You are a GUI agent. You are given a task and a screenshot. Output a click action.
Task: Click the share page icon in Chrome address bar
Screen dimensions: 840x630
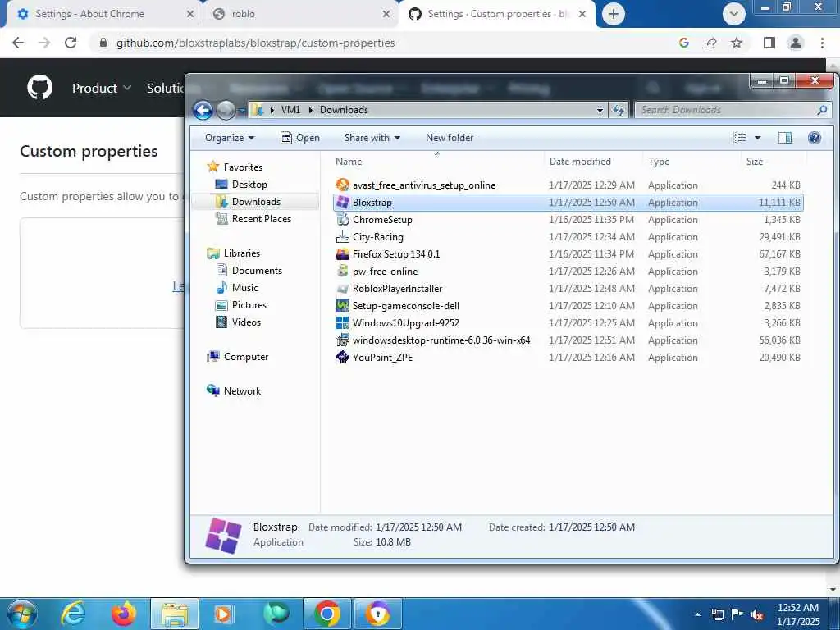coord(710,43)
